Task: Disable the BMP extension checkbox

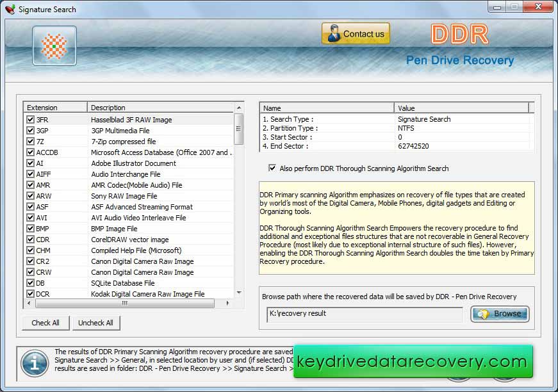Action: [x=31, y=229]
